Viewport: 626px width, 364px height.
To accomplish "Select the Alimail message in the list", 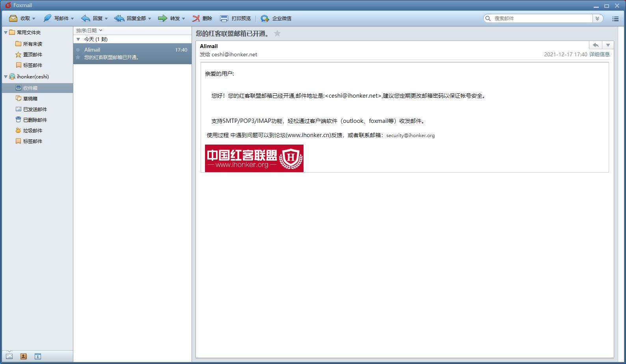I will point(132,54).
